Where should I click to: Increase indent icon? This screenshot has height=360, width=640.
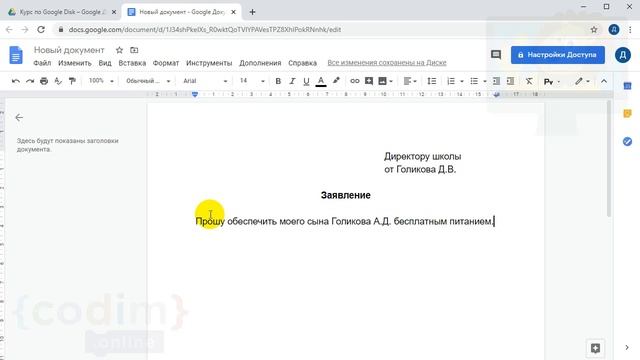click(511, 81)
